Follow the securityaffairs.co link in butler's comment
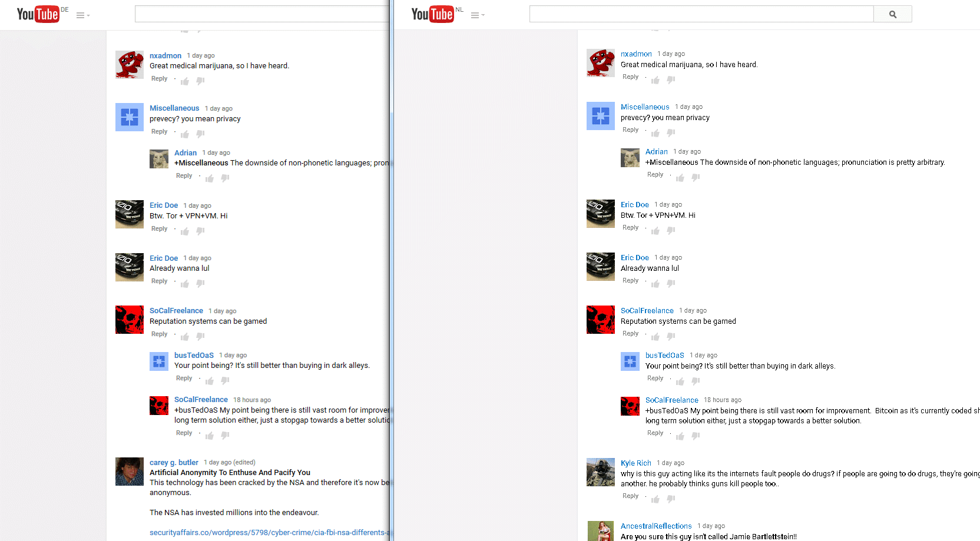Image resolution: width=980 pixels, height=541 pixels. click(x=268, y=533)
